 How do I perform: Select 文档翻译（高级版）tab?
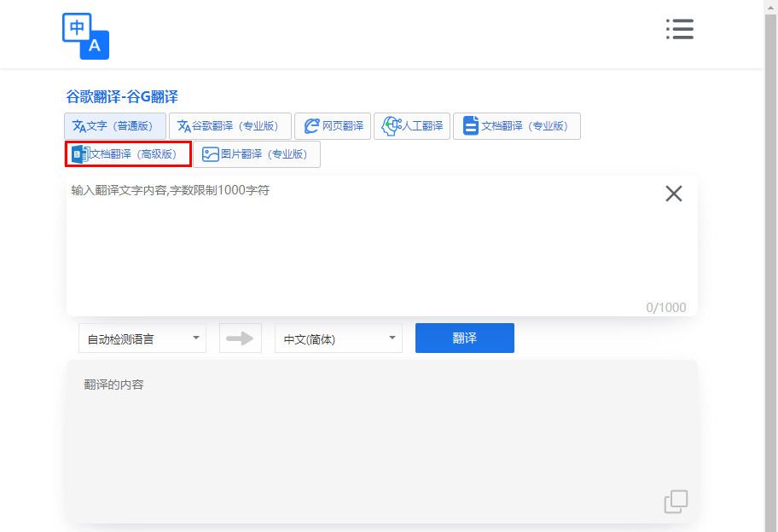click(128, 154)
